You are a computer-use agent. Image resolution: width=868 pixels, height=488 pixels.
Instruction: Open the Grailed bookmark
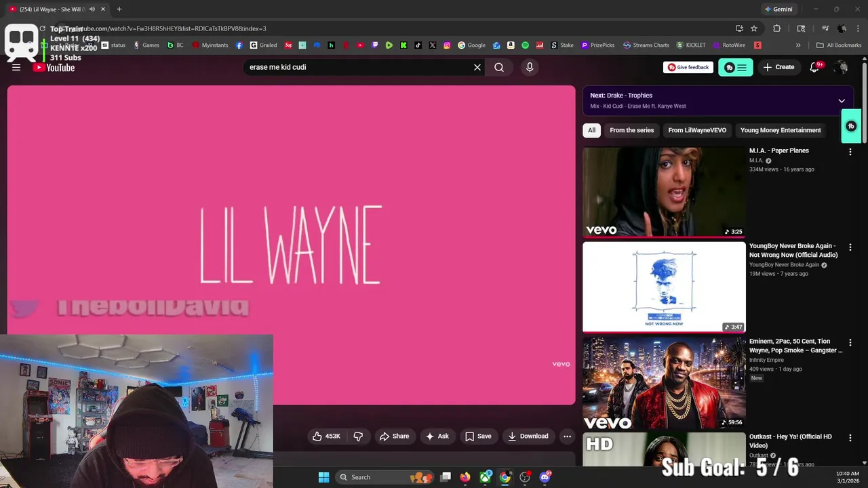tap(263, 45)
